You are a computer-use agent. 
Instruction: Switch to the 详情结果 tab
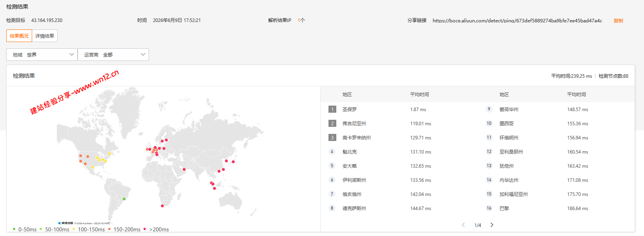pos(45,36)
